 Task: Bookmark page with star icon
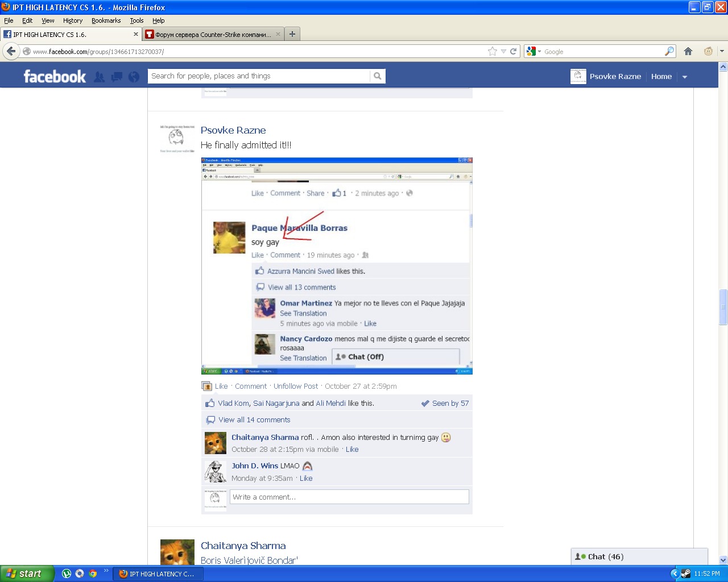coord(493,51)
